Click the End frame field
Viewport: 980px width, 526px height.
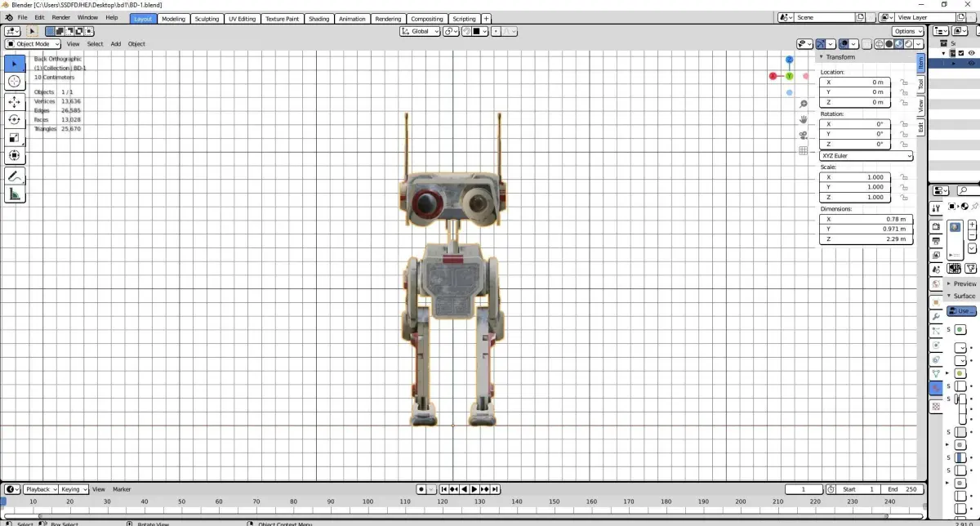pyautogui.click(x=903, y=489)
